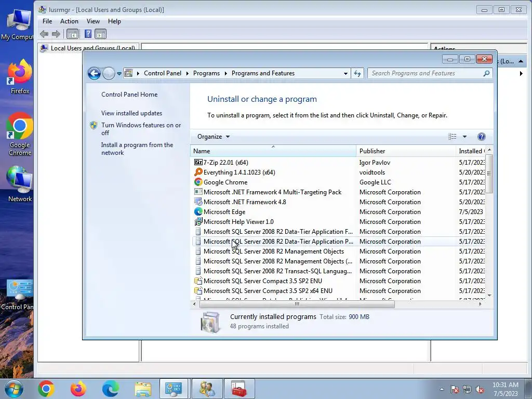532x399 pixels.
Task: Select SQL Server Compact 3.5 SP2 x64 ENU
Action: click(268, 291)
